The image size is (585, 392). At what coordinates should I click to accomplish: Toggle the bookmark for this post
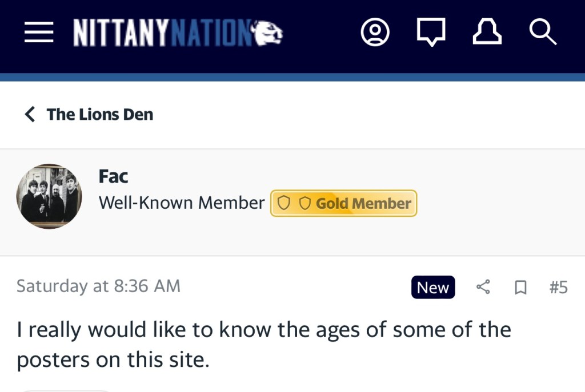click(x=520, y=288)
